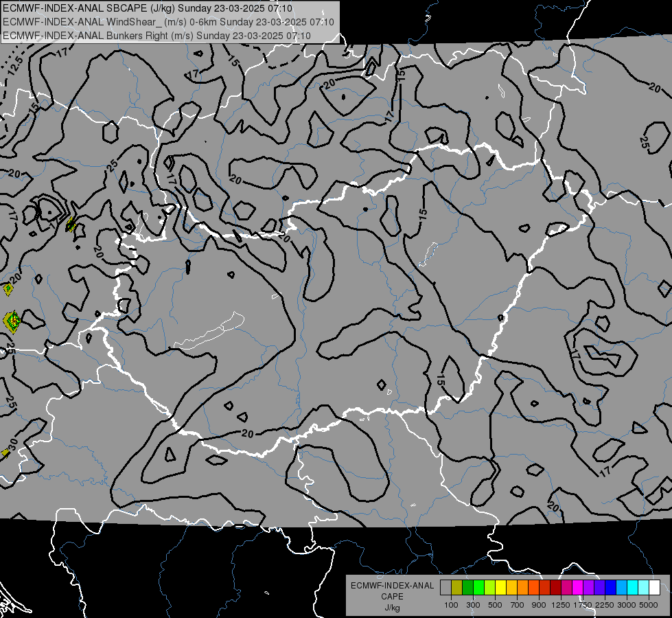Click the SBCAPE (J/kg) title line
Screen dimensions: 672x618
(x=148, y=8)
